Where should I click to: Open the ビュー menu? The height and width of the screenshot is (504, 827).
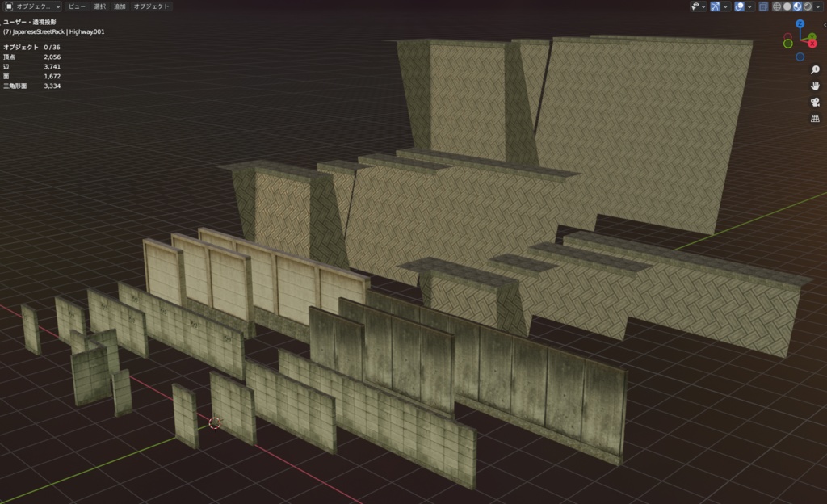pyautogui.click(x=77, y=6)
